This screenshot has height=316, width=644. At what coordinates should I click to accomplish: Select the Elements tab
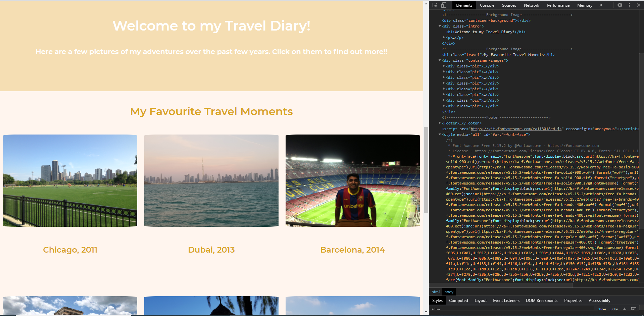pyautogui.click(x=464, y=5)
